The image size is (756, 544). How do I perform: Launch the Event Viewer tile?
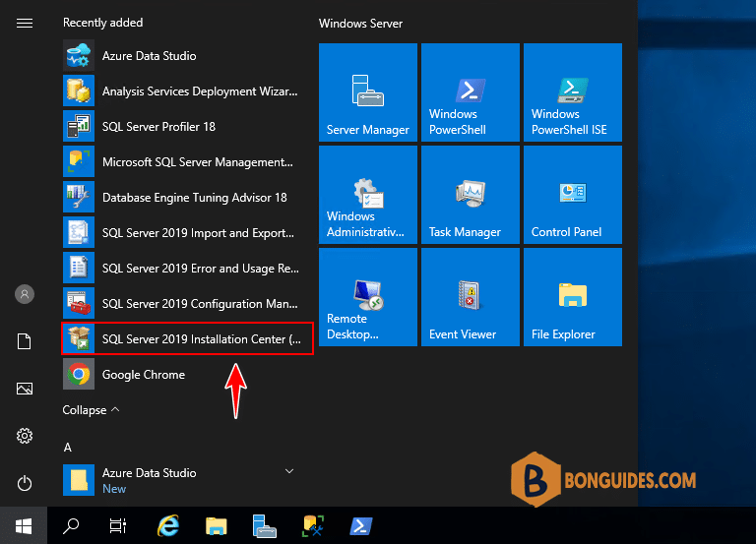[x=471, y=297]
